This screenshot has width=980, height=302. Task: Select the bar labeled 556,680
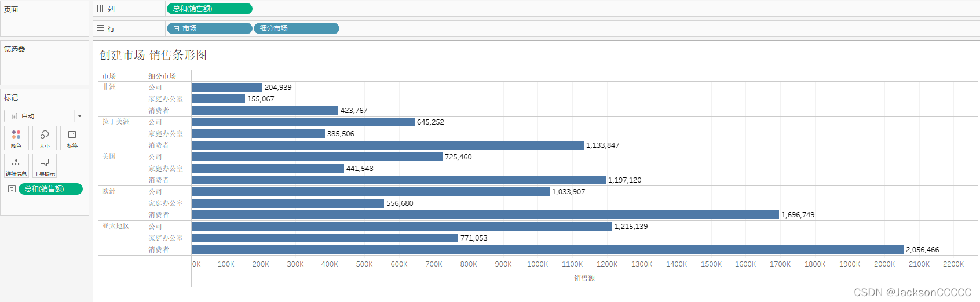[288, 203]
